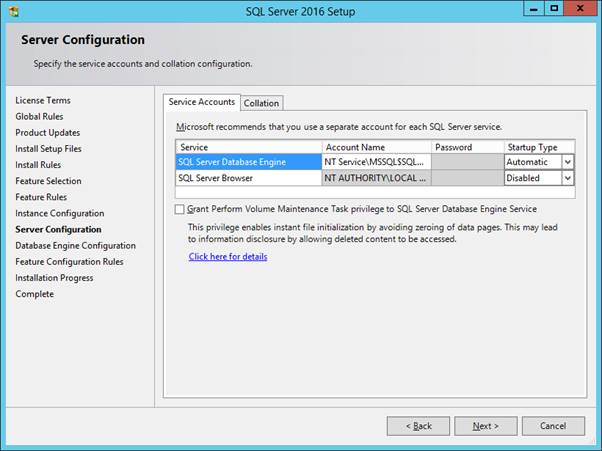Image resolution: width=602 pixels, height=451 pixels.
Task: Click Install Setup Files step
Action: point(48,149)
